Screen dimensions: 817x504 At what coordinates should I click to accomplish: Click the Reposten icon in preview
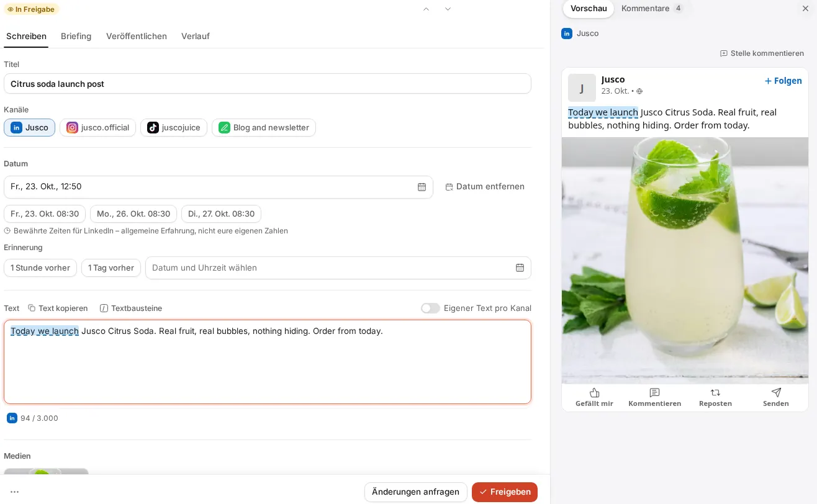tap(715, 392)
